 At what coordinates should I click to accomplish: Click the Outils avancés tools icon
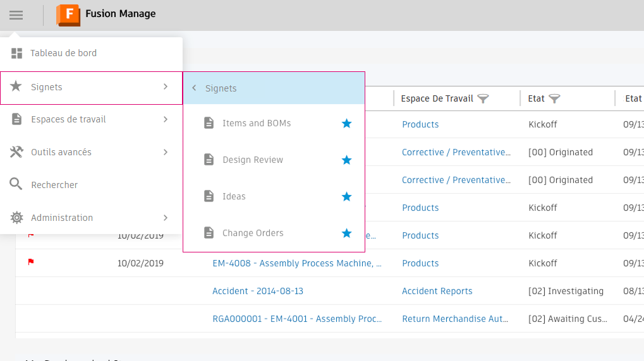[x=17, y=152]
